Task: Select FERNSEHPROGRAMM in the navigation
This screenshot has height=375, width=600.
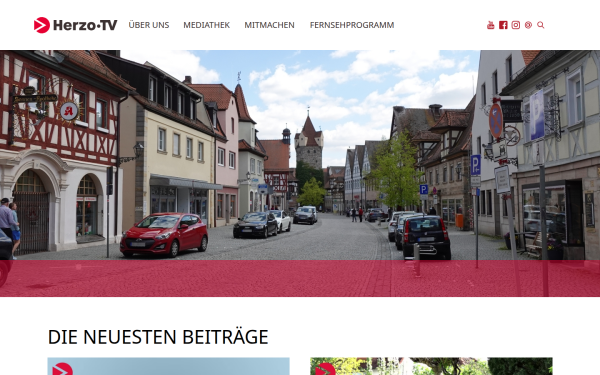Action: (x=352, y=25)
